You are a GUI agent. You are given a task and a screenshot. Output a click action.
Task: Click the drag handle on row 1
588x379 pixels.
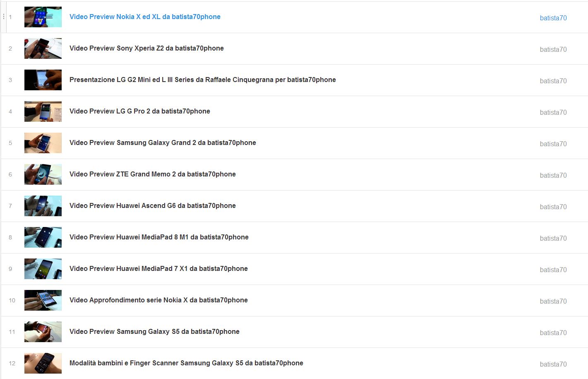click(x=4, y=17)
